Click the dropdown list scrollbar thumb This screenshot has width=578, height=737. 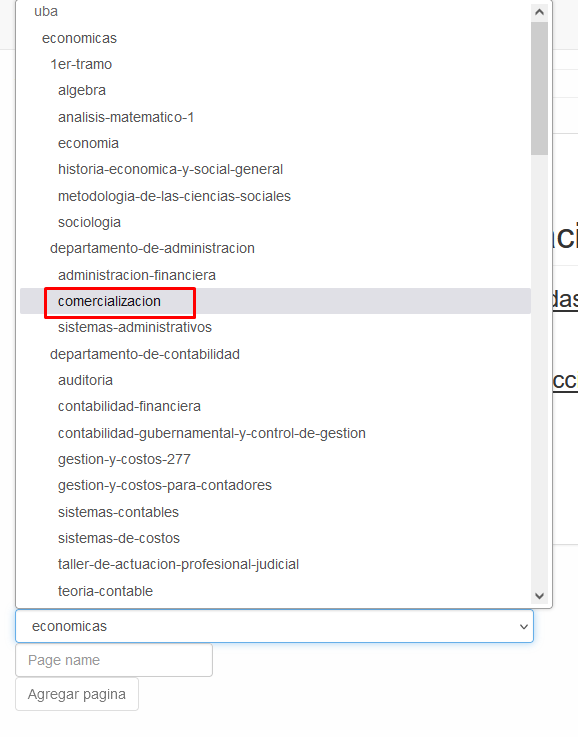[x=539, y=88]
